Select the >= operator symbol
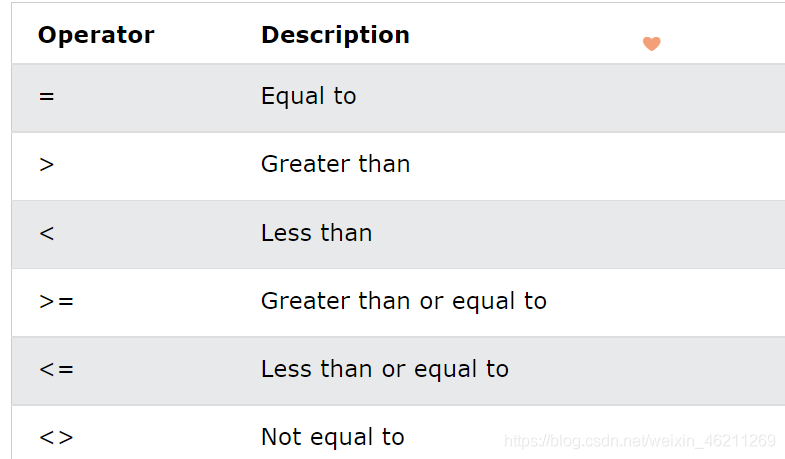The image size is (785, 459). coord(56,301)
